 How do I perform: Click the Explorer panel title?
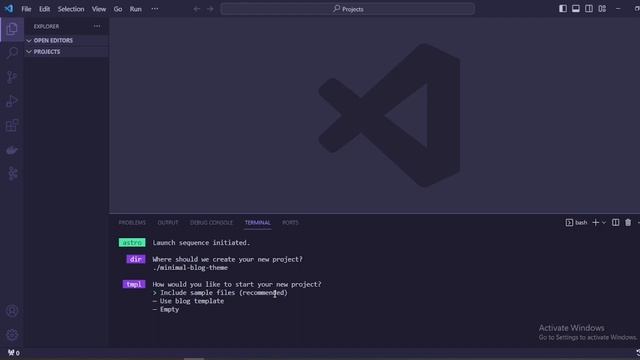(x=46, y=27)
